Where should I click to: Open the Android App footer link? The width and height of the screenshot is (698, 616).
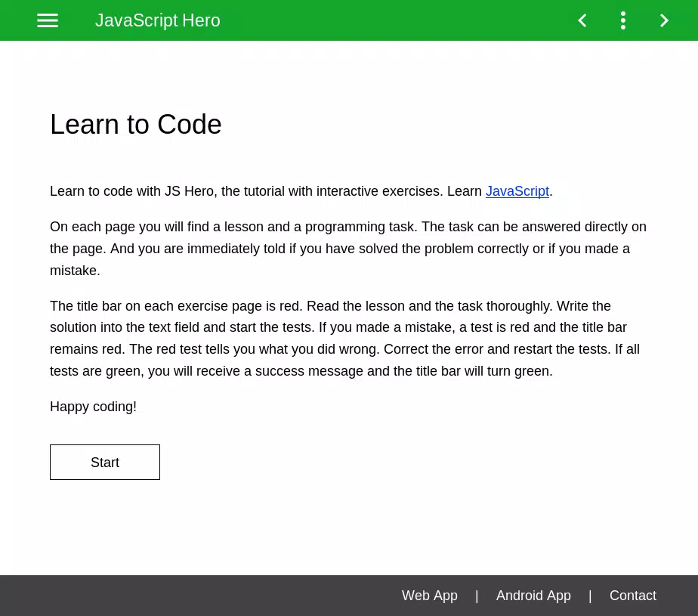coord(533,596)
